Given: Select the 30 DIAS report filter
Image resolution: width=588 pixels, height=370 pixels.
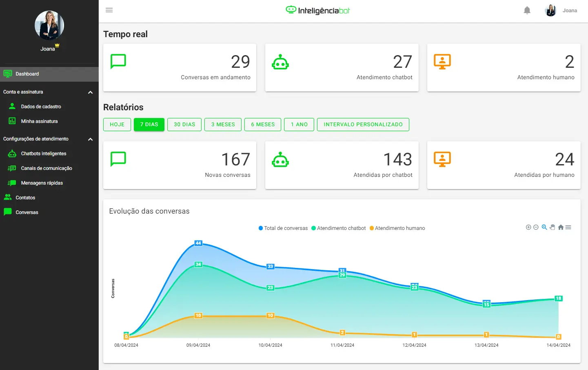Looking at the screenshot, I should [x=184, y=125].
